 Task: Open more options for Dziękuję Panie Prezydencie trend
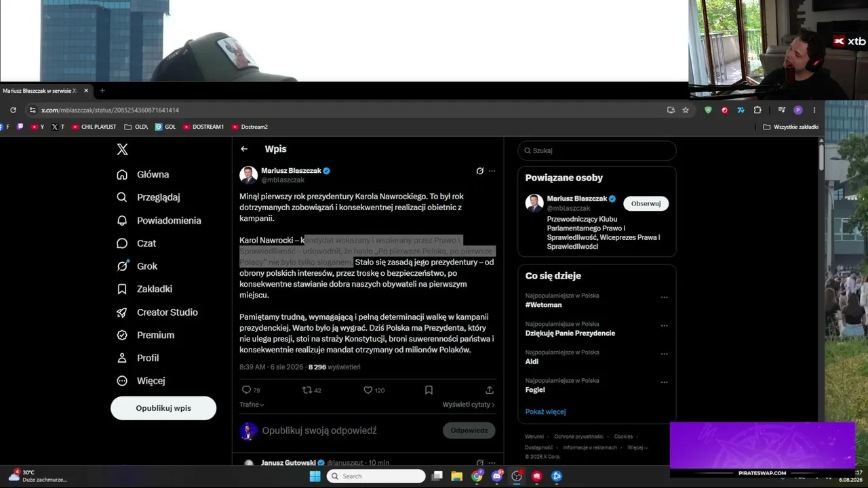pyautogui.click(x=665, y=325)
